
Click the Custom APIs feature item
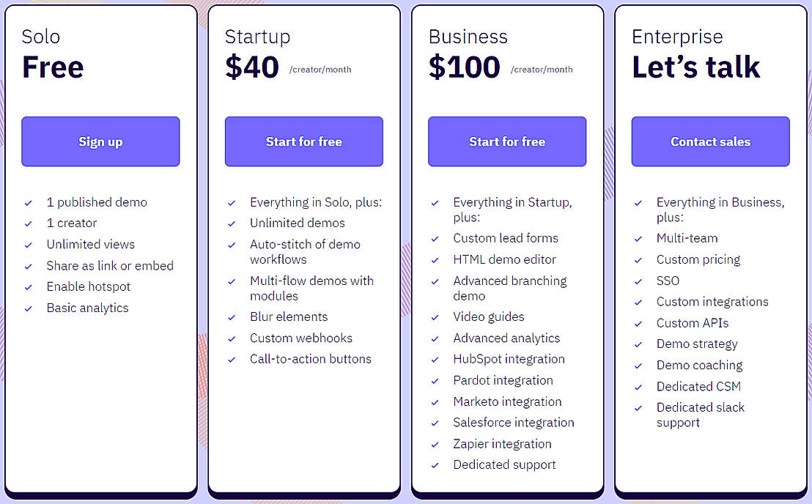[692, 323]
